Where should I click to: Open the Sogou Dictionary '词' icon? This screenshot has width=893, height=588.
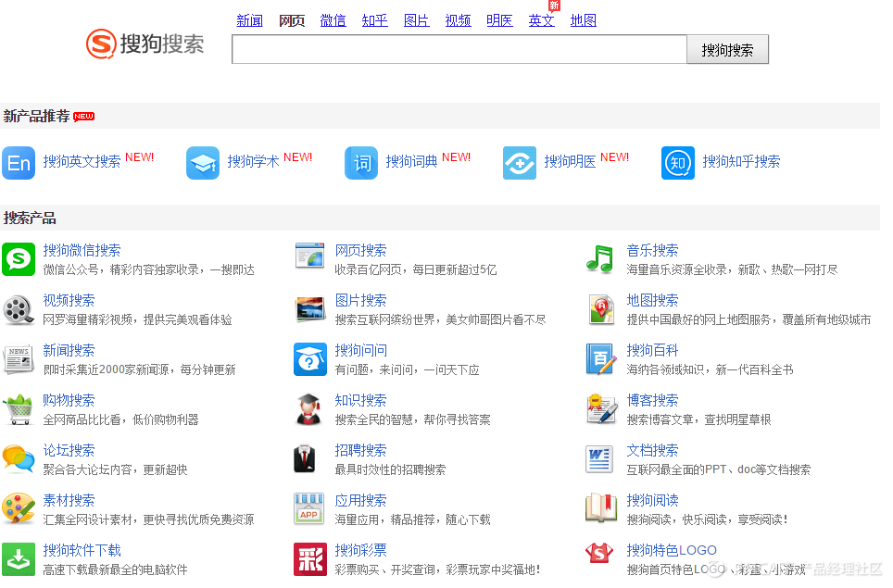pos(361,163)
